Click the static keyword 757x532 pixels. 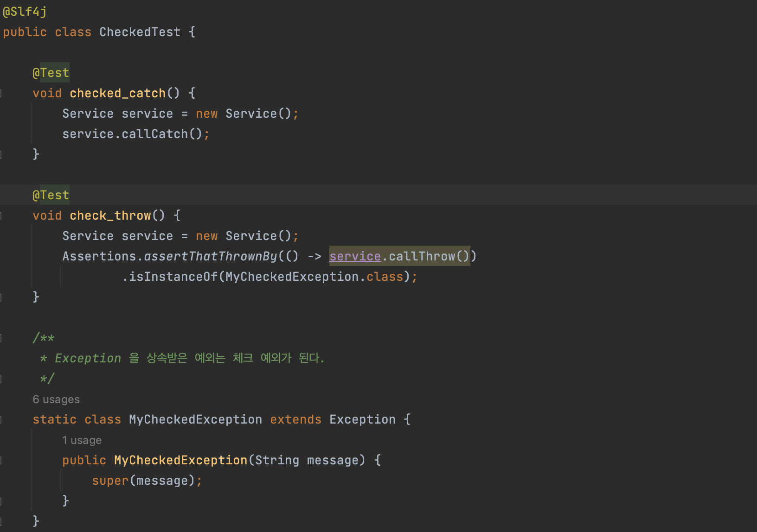click(54, 419)
